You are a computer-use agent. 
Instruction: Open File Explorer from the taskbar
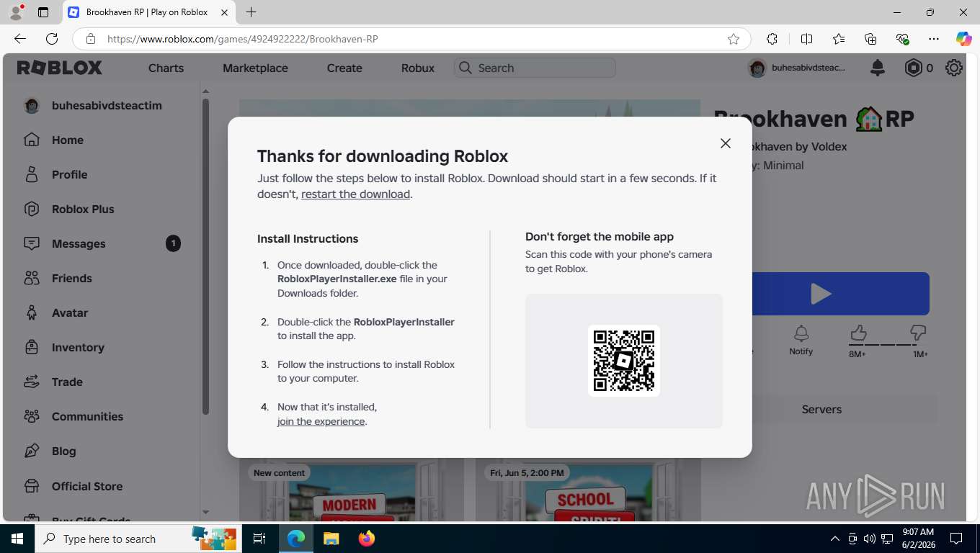tap(331, 539)
